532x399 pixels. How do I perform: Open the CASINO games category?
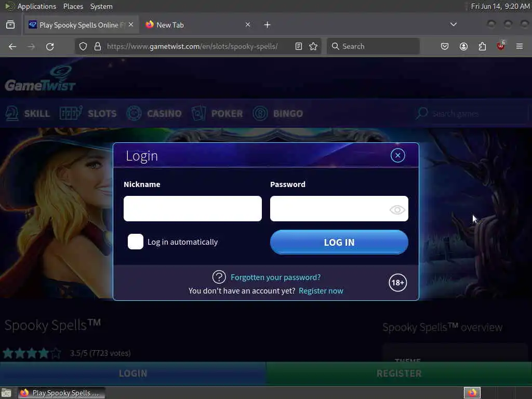click(x=154, y=113)
